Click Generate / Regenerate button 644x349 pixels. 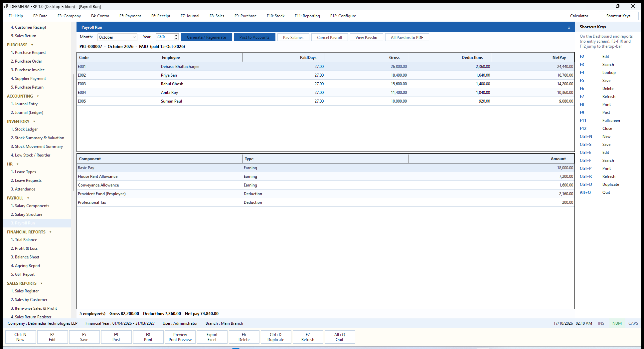click(206, 37)
